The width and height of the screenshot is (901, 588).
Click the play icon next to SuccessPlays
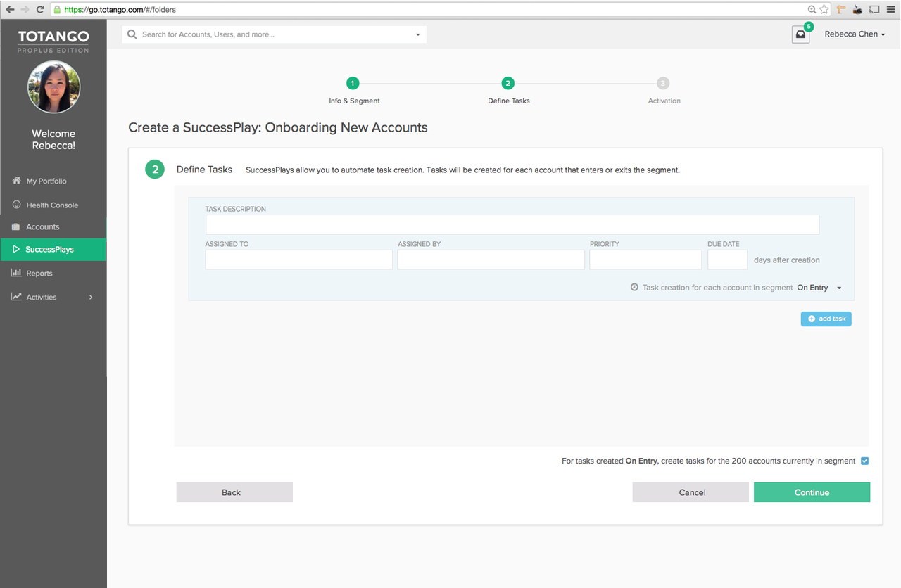16,250
